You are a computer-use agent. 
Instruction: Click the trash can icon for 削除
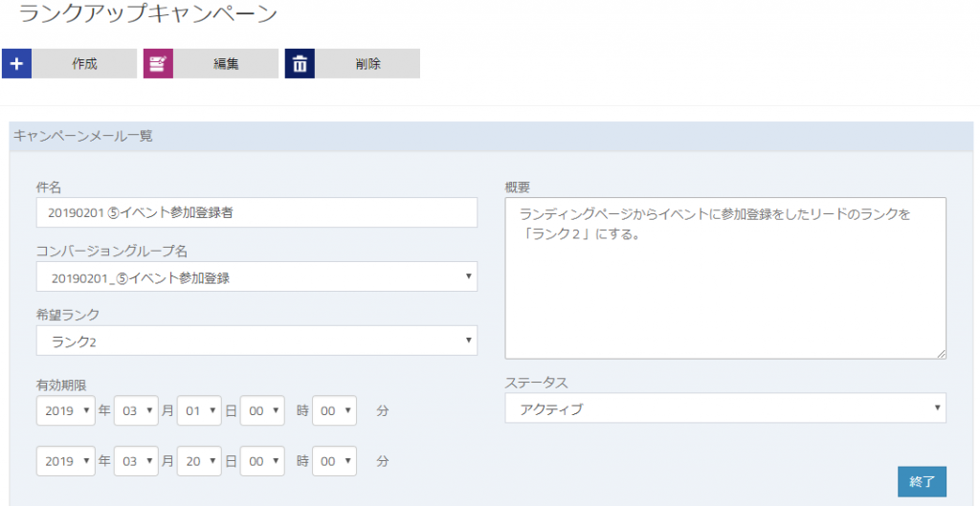300,64
